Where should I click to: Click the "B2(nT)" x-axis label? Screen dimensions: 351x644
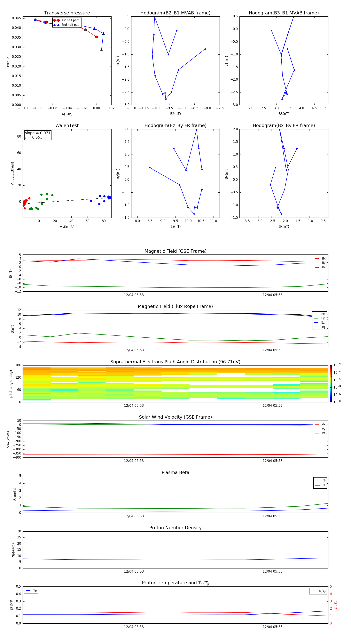pyautogui.click(x=175, y=114)
